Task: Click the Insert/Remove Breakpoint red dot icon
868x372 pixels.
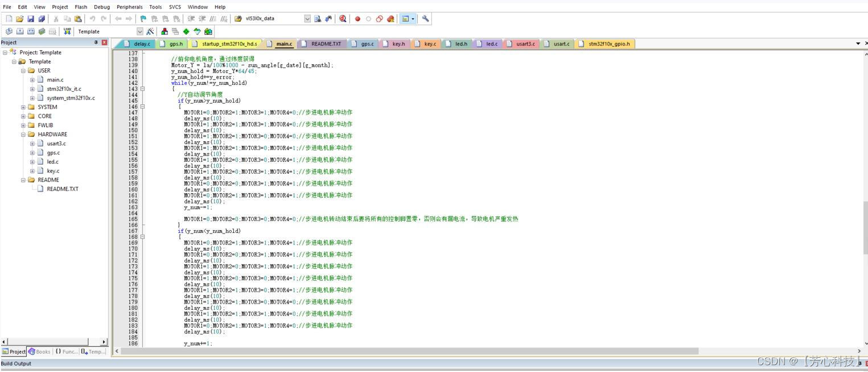Action: [x=358, y=19]
